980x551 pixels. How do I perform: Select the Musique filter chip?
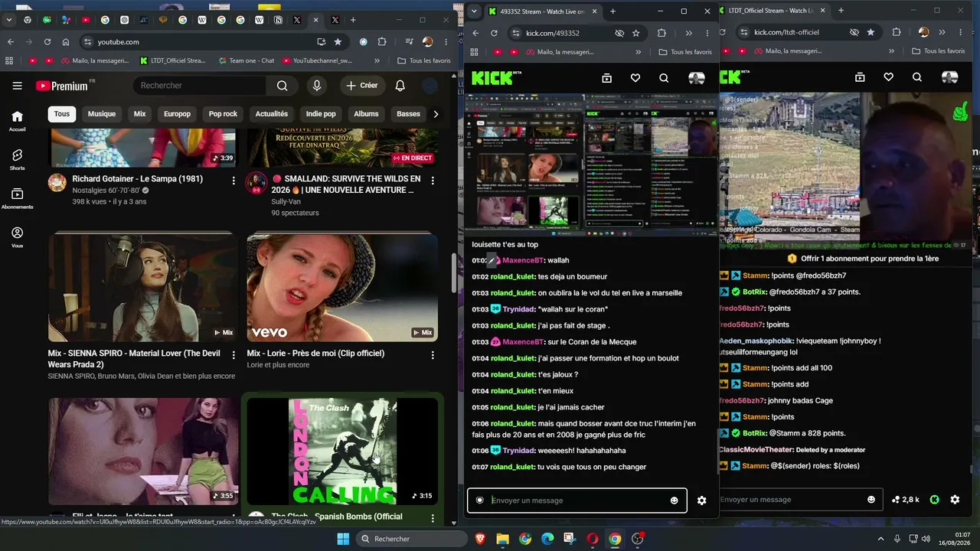tap(102, 114)
